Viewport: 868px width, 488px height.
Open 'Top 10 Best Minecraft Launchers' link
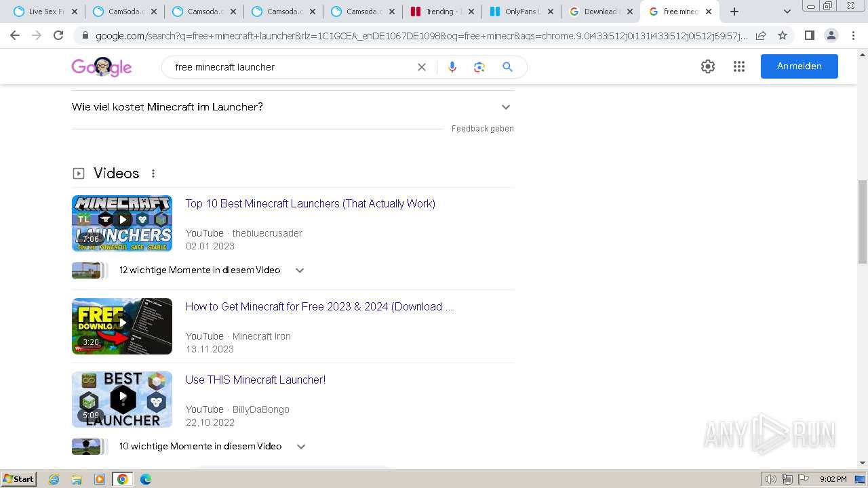(311, 204)
